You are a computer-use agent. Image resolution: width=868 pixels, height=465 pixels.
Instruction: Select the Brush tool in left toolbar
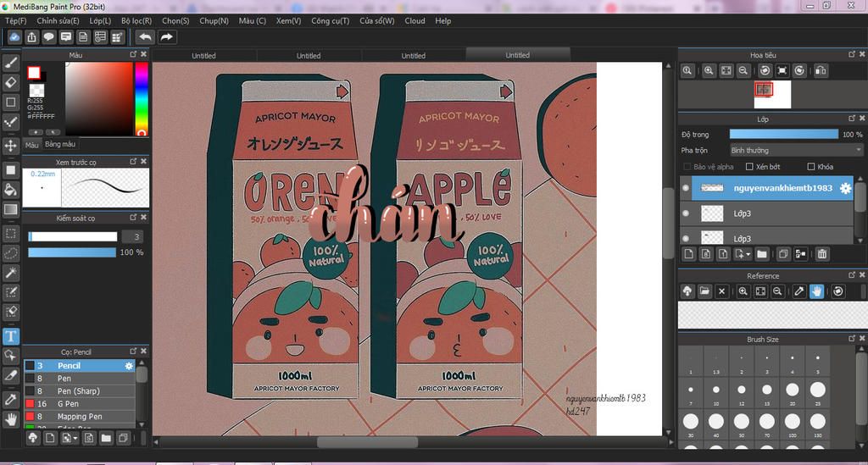[x=10, y=63]
